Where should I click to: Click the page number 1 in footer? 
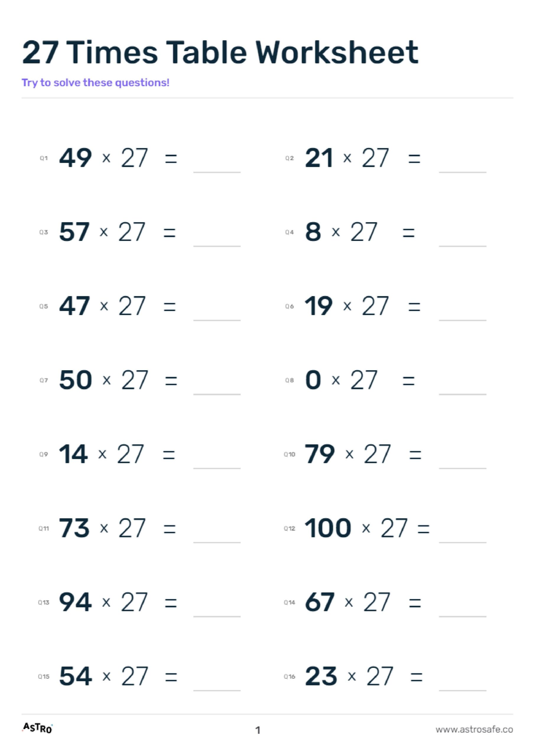click(x=258, y=730)
